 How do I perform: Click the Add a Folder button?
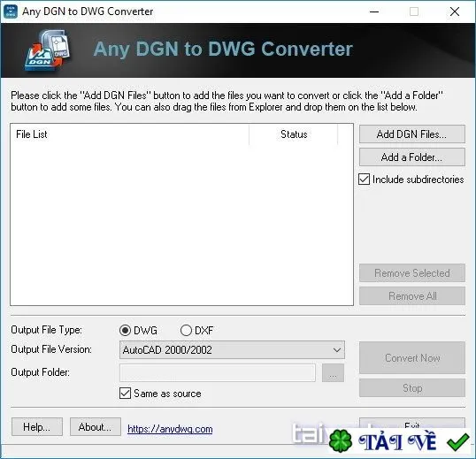pos(412,157)
